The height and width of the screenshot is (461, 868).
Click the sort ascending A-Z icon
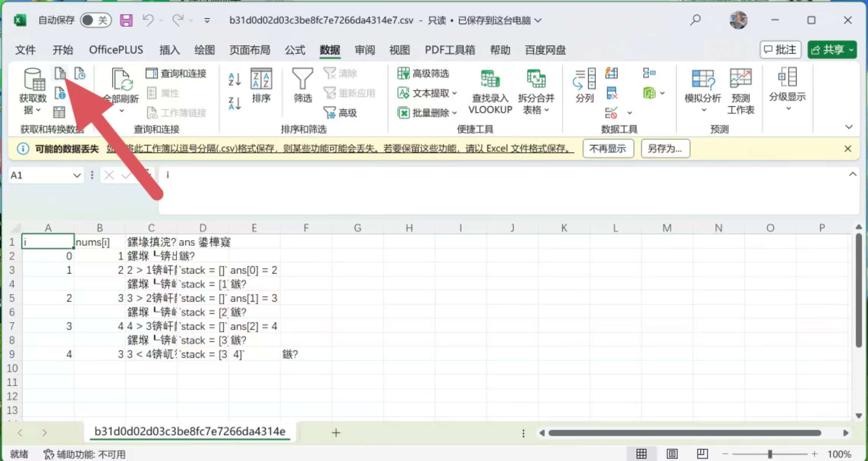click(x=234, y=79)
